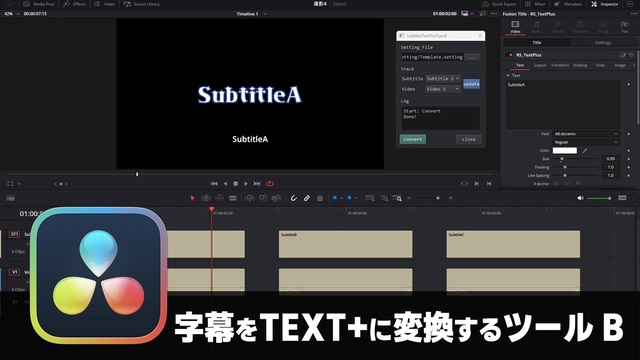Click the update button
The image size is (640, 360).
(x=471, y=84)
